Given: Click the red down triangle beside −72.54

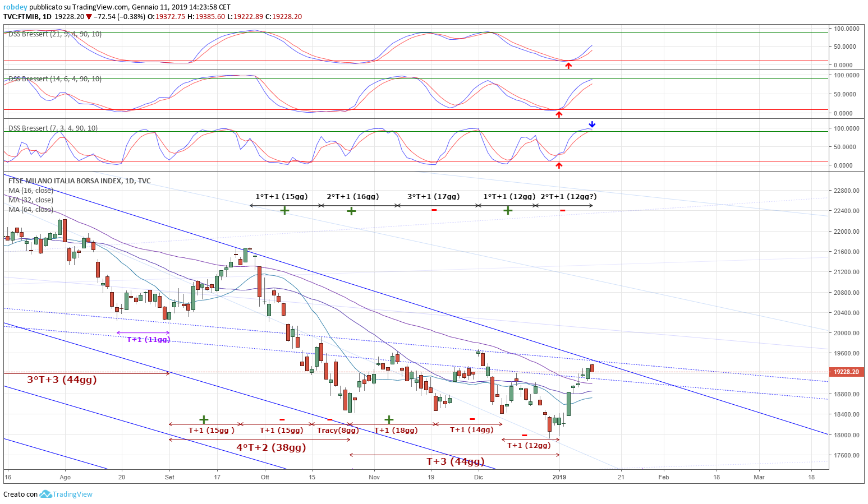Looking at the screenshot, I should 89,17.
